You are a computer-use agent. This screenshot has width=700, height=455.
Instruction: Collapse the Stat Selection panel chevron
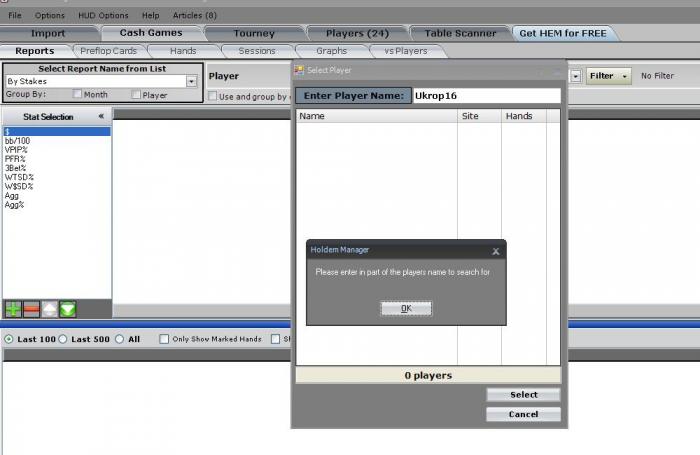[101, 116]
